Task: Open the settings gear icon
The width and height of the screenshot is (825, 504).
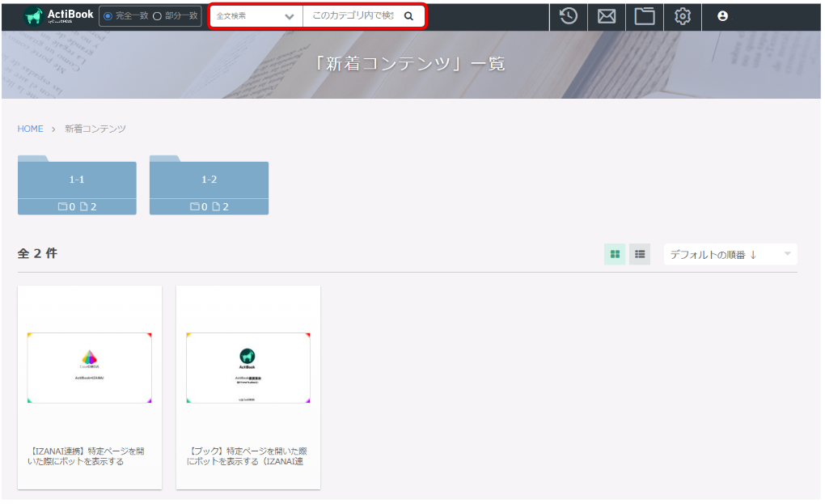Action: [x=683, y=16]
